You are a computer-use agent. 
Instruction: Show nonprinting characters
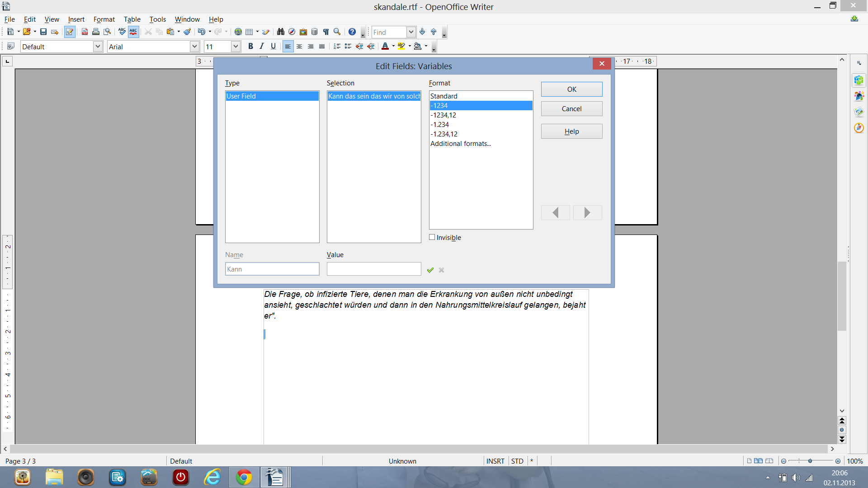click(x=326, y=32)
